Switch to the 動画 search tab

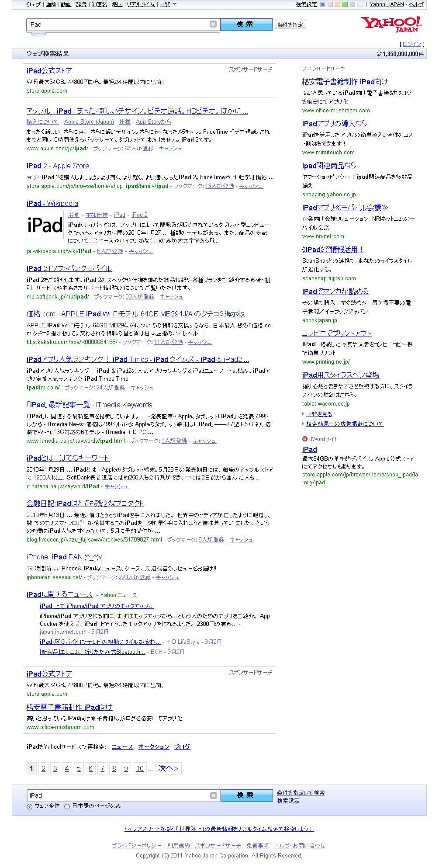pyautogui.click(x=66, y=4)
